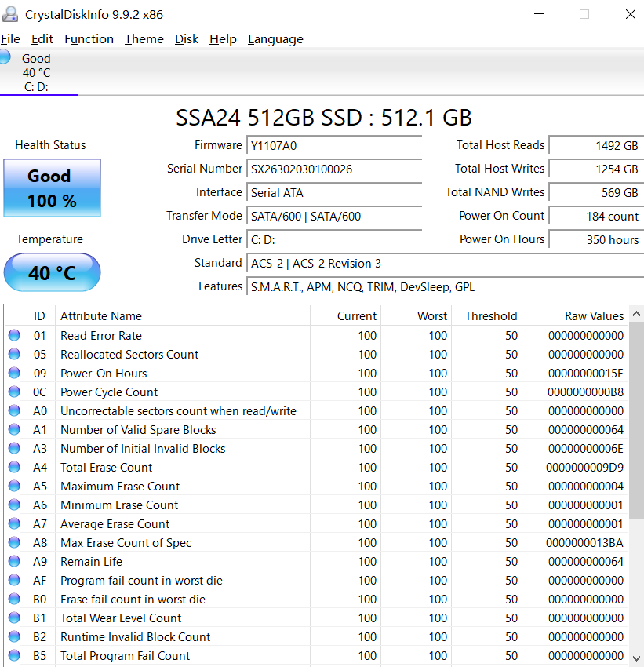Open the Language menu

[x=275, y=39]
